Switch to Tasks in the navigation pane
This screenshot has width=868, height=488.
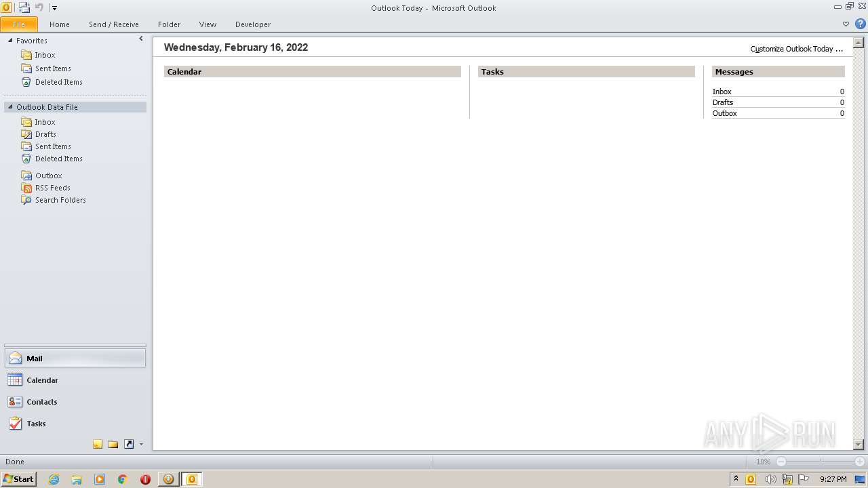pyautogui.click(x=75, y=424)
